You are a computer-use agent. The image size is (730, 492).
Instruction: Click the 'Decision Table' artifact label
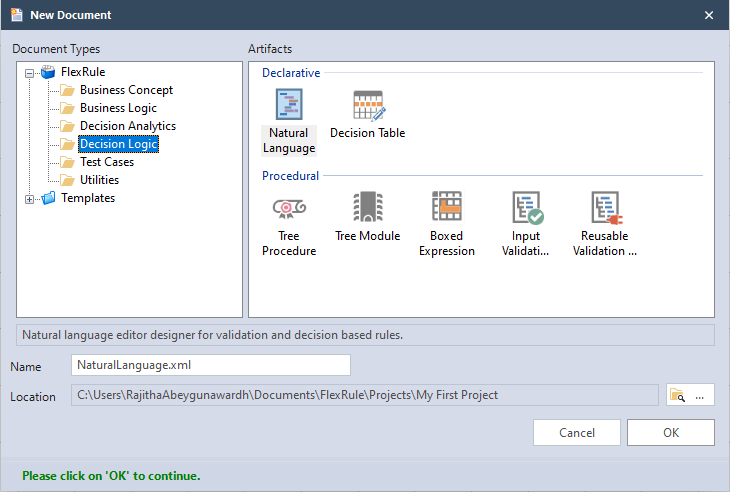pos(368,133)
